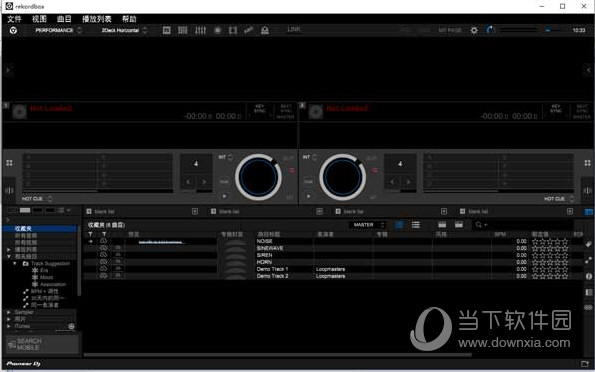Click the browser search magnifier icon
595x372 pixels.
[x=479, y=225]
